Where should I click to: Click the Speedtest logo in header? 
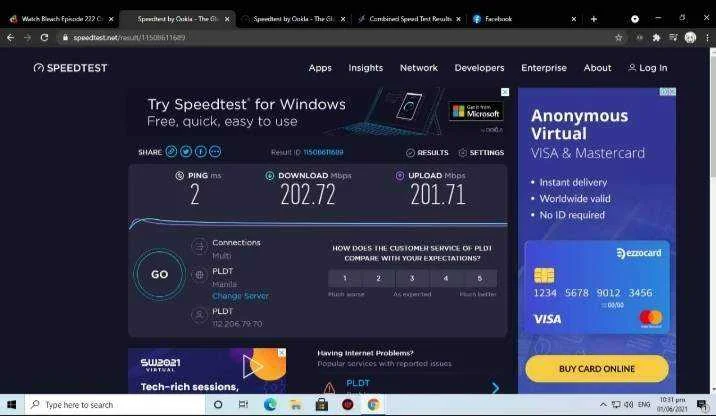point(70,68)
